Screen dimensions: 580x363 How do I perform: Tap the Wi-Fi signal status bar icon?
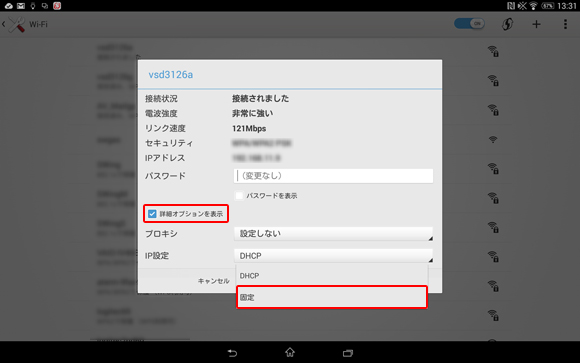[533, 6]
